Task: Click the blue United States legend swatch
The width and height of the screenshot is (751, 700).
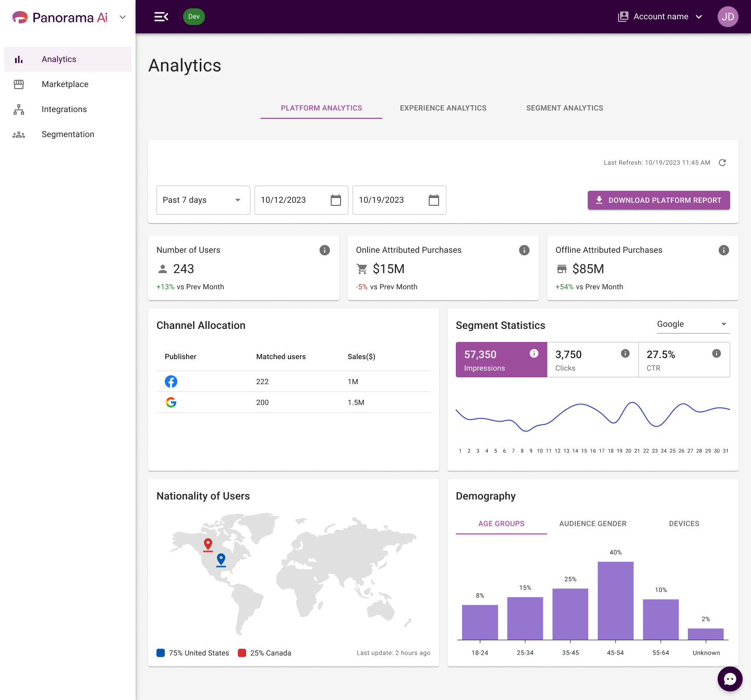Action: 161,653
